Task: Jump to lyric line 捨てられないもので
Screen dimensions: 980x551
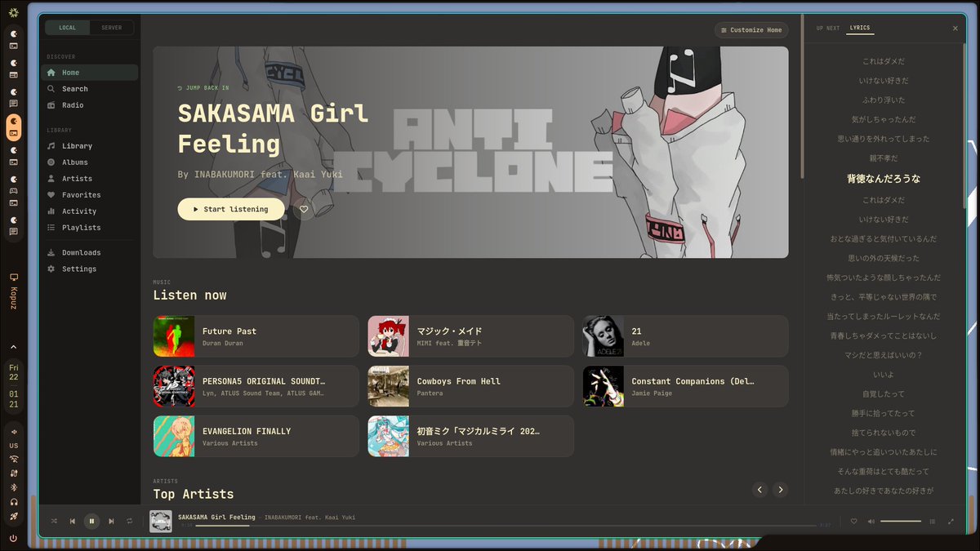Action: pos(884,433)
